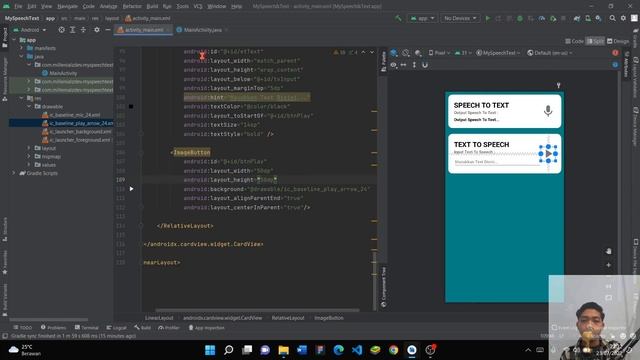Open the No Devices dropdown
The height and width of the screenshot is (360, 640).
[x=460, y=18]
